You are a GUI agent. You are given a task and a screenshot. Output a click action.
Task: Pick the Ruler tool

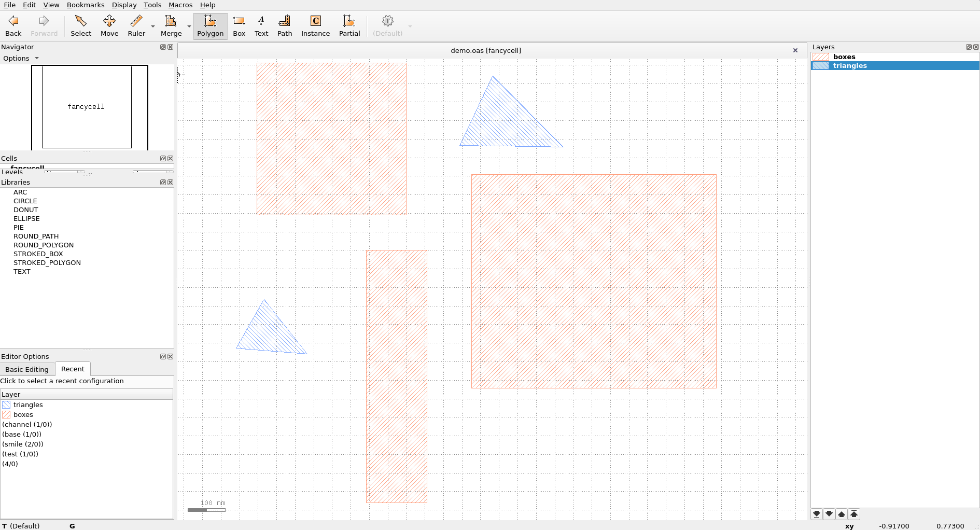[136, 25]
